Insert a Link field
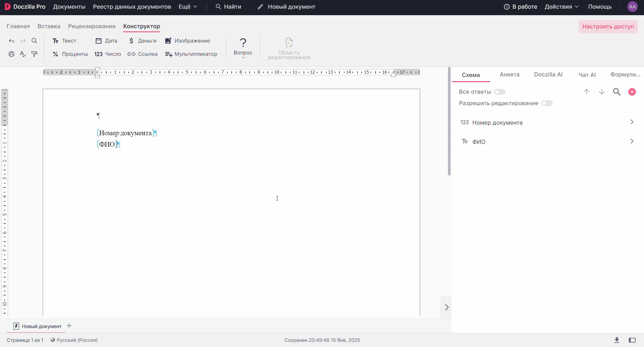644x347 pixels. click(143, 54)
